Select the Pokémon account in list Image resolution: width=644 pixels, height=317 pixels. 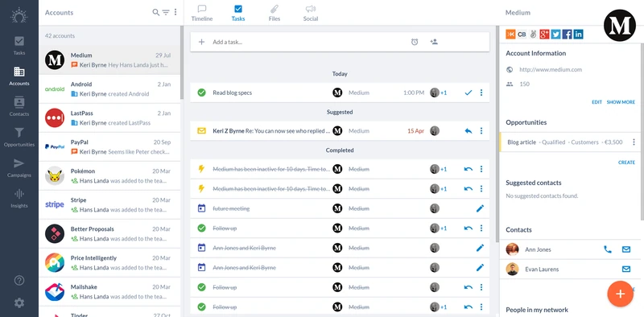[109, 175]
